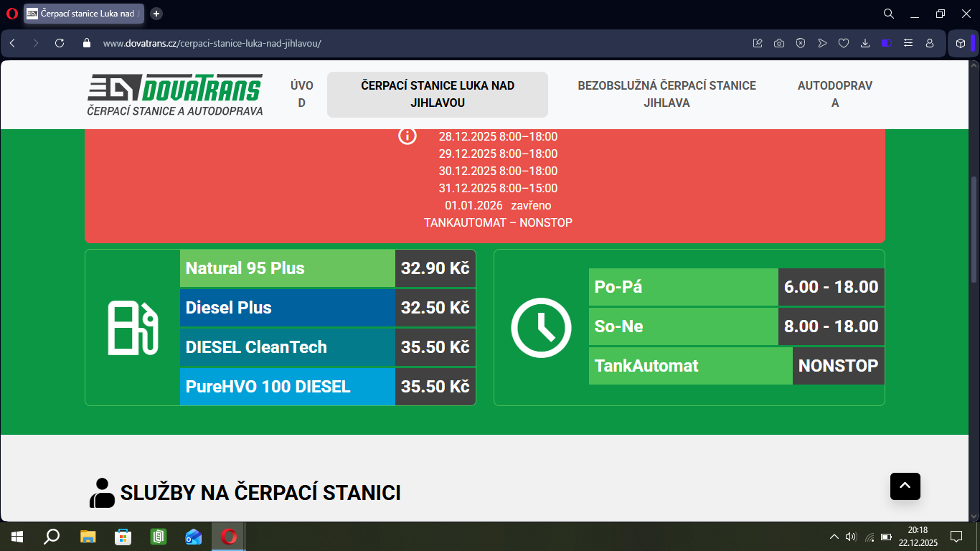This screenshot has width=980, height=551.
Task: Open the browser tab search magnifier
Action: coord(888,14)
